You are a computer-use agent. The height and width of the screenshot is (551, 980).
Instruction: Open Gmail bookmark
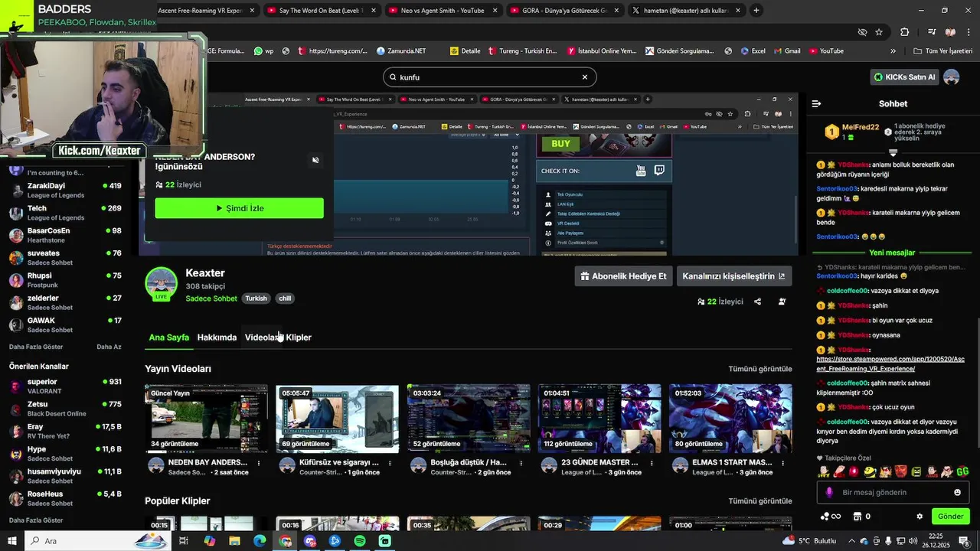point(786,51)
